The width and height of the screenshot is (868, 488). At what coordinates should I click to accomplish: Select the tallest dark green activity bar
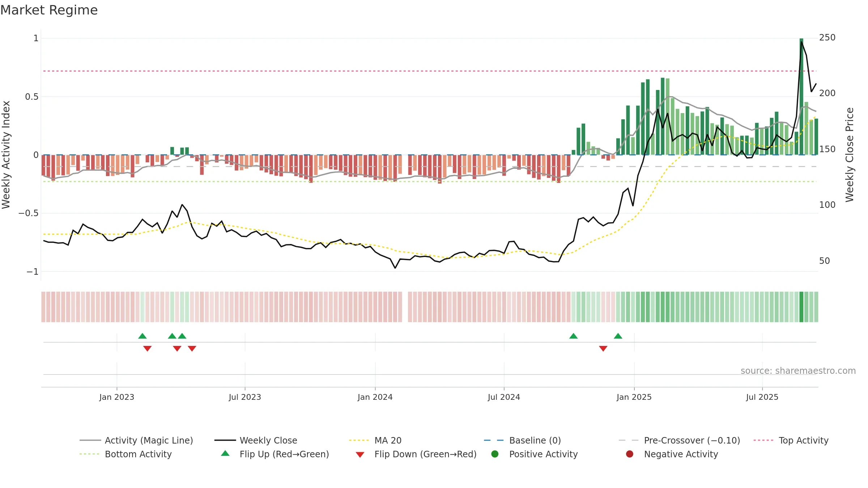(x=801, y=97)
